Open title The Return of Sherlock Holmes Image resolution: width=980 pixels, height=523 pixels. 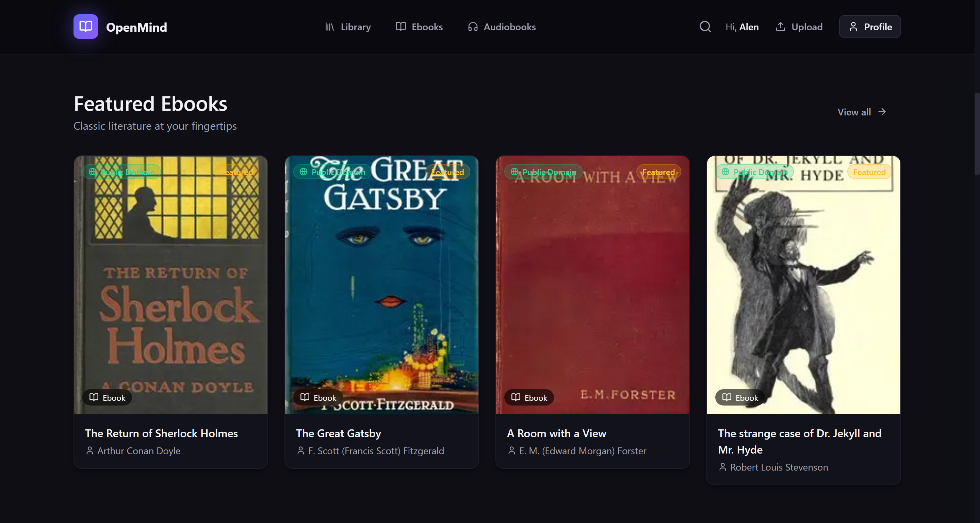tap(161, 433)
